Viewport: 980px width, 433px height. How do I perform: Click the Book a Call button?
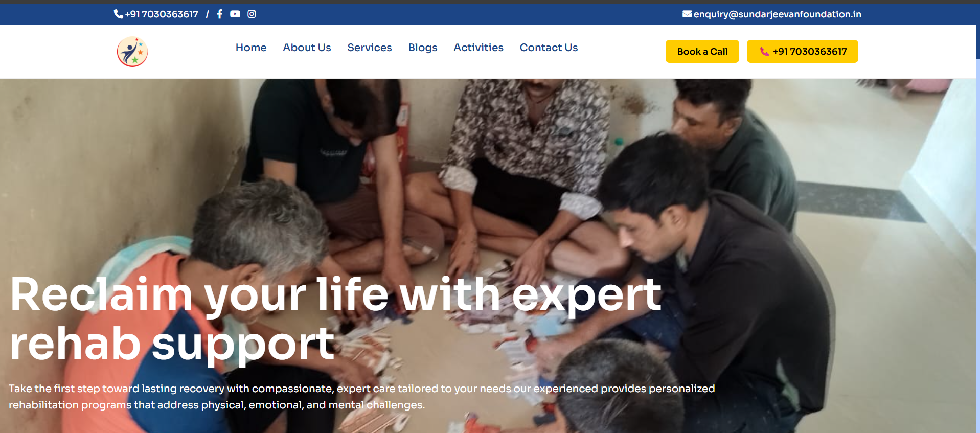(x=702, y=51)
